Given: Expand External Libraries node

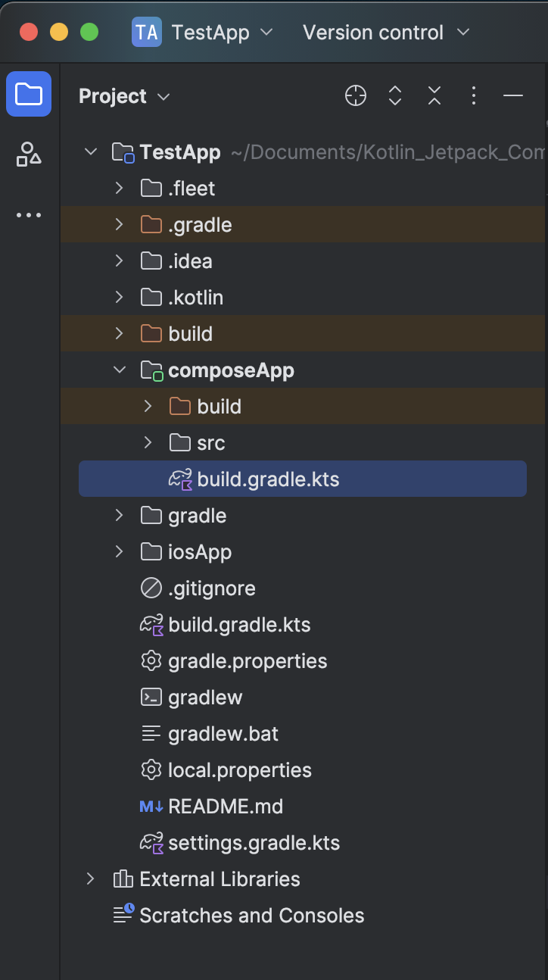Looking at the screenshot, I should 90,879.
